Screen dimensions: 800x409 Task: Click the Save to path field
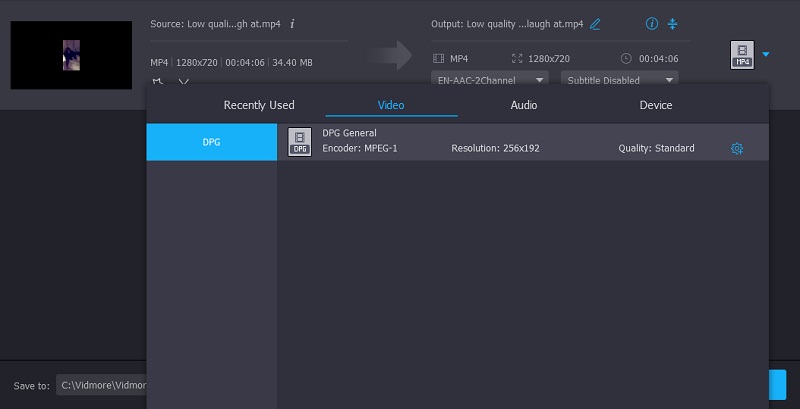pos(102,385)
